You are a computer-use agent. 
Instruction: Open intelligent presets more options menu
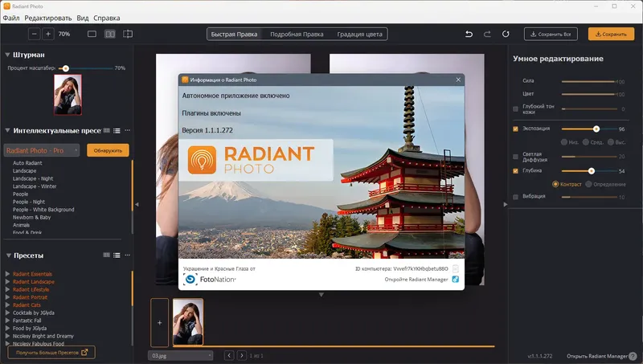128,130
